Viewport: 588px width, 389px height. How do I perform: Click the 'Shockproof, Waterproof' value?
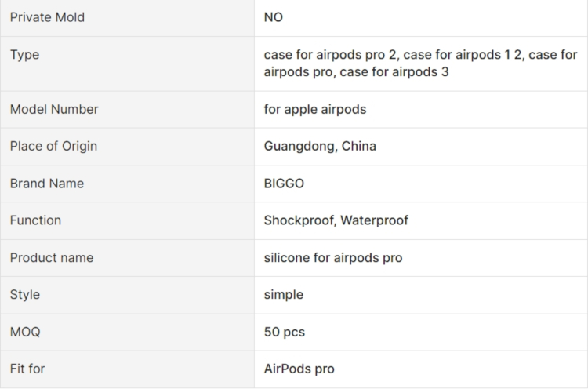click(x=336, y=220)
